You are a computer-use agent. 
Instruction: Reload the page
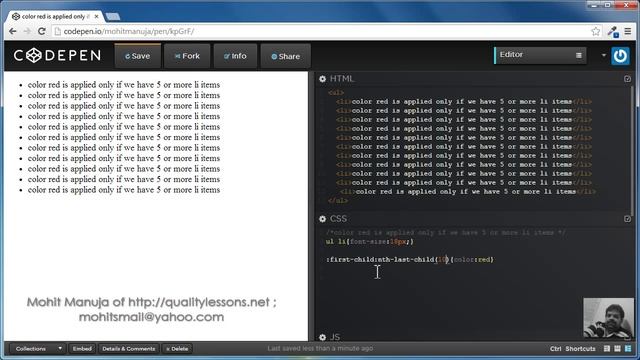[42, 31]
